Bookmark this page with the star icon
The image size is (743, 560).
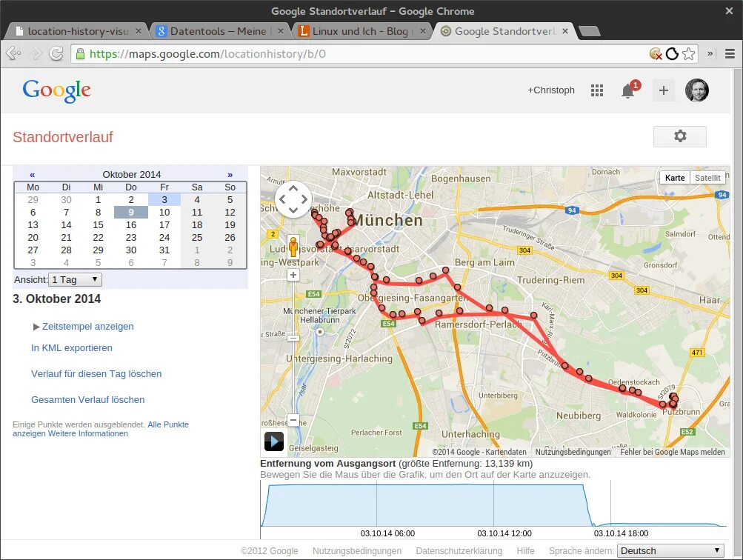pyautogui.click(x=688, y=53)
